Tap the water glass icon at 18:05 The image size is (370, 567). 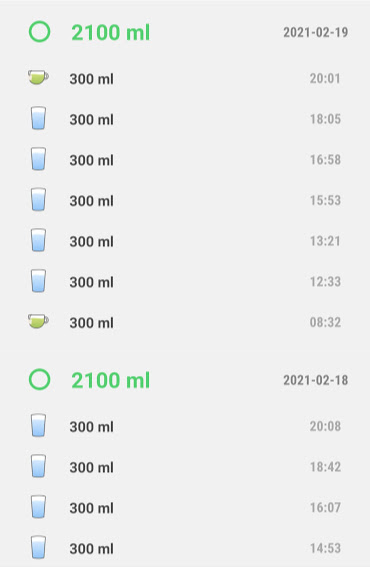tap(38, 118)
